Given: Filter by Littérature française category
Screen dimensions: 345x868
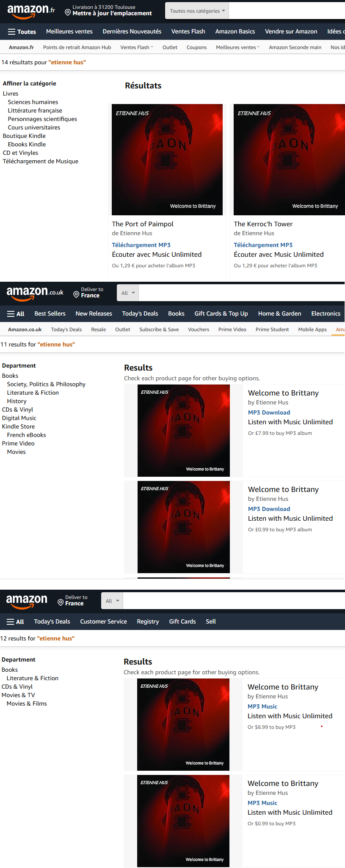Looking at the screenshot, I should [35, 110].
